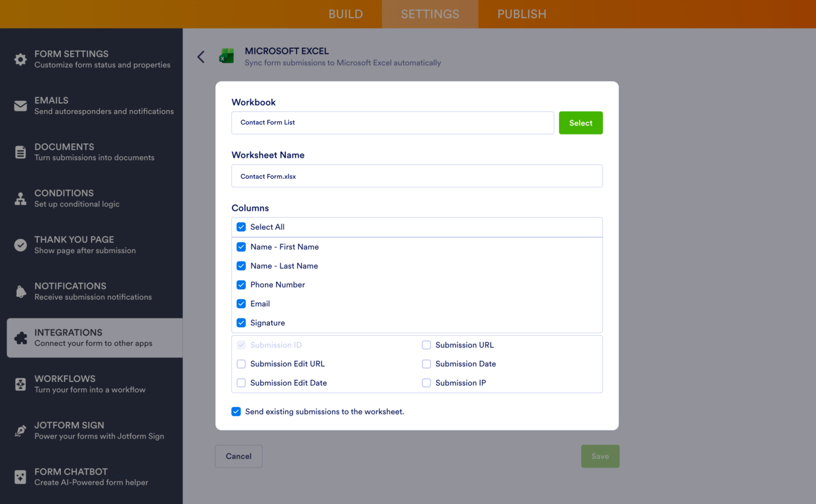This screenshot has width=816, height=504.
Task: Click the Worksheet Name input field
Action: tap(416, 176)
